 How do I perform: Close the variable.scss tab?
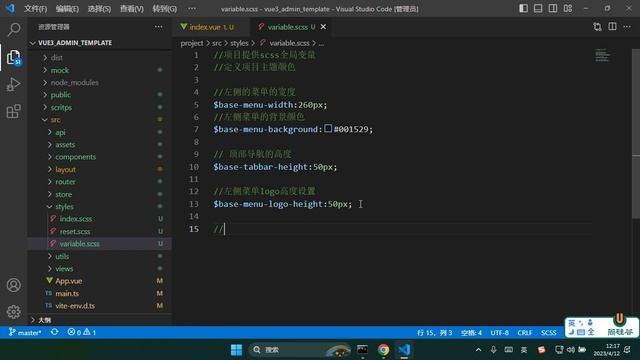[x=323, y=27]
